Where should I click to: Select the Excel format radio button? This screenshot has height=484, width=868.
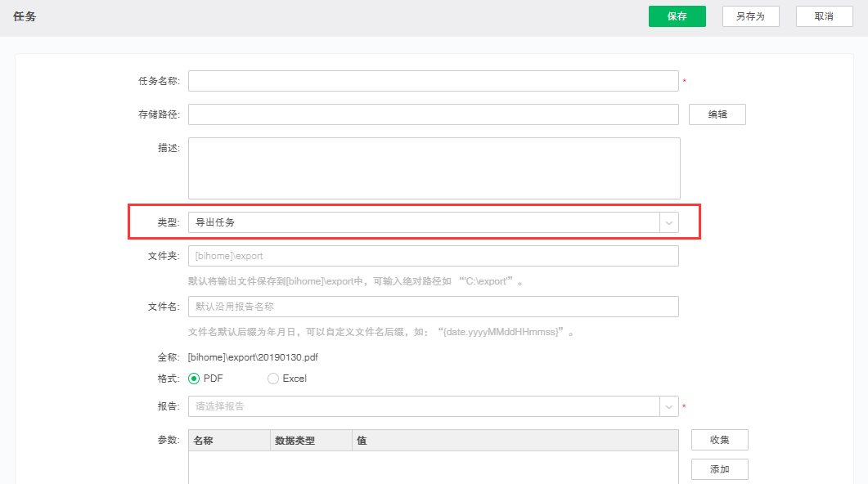point(273,379)
